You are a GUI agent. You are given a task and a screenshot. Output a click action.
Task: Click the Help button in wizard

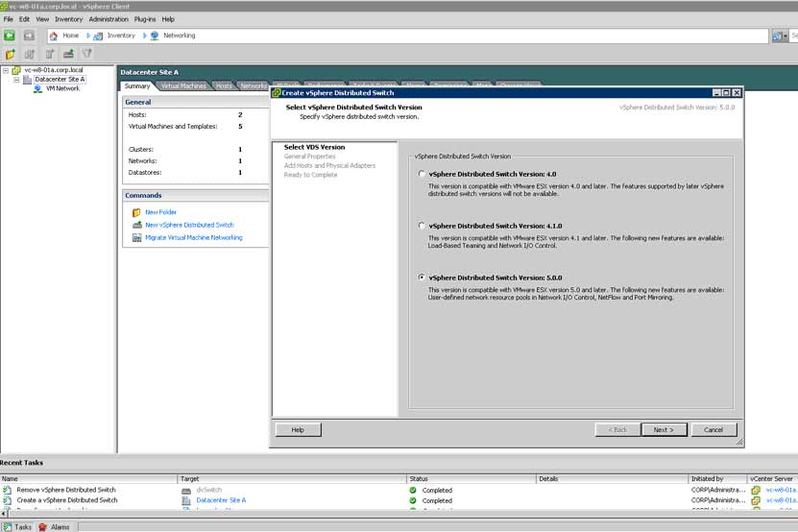298,429
